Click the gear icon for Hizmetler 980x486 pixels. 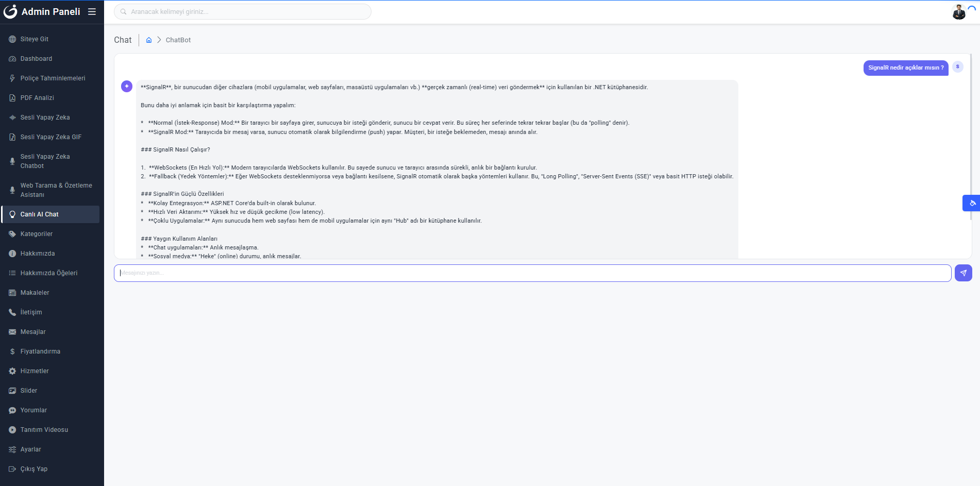pyautogui.click(x=12, y=371)
